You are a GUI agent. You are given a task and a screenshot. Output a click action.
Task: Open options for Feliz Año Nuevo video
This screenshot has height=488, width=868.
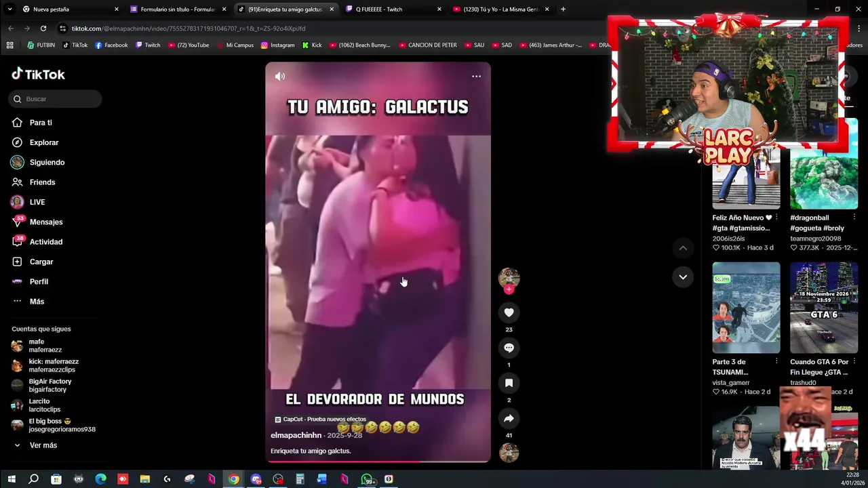coord(776,218)
